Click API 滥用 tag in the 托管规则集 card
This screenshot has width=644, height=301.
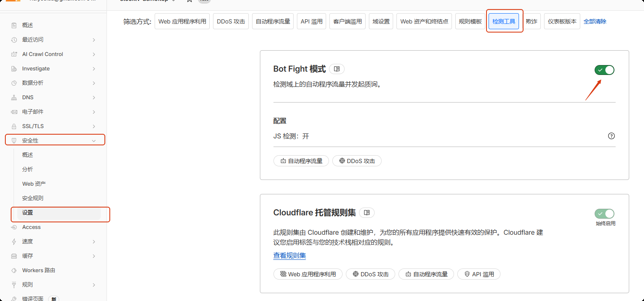click(479, 274)
